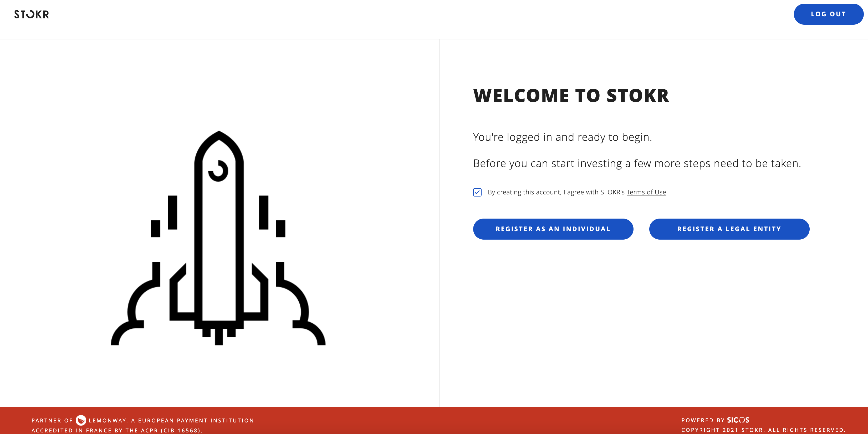The image size is (868, 434).
Task: Open the Terms of Use link
Action: pos(646,192)
